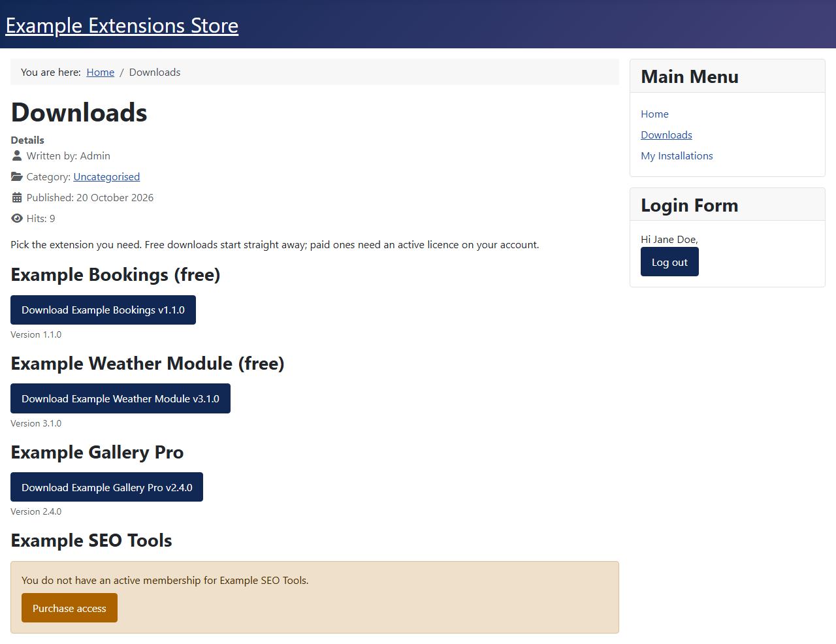Click the 'Details' label
This screenshot has height=644, width=836.
[x=27, y=140]
